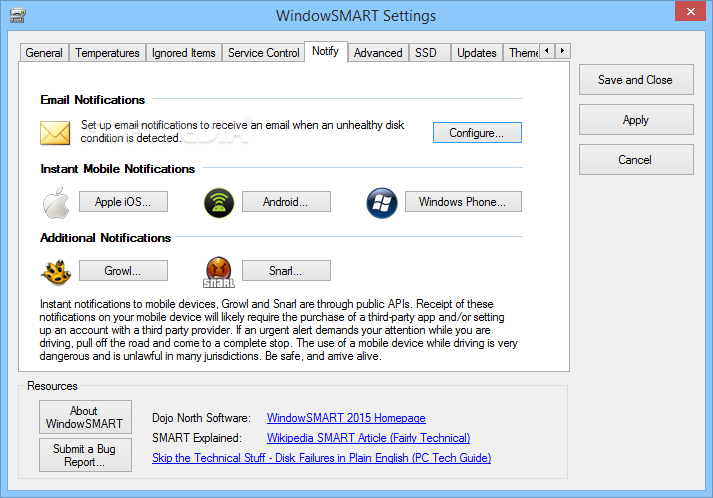Viewport: 713px width, 498px height.
Task: Click the WindowSMART title bar app icon
Action: [x=17, y=16]
